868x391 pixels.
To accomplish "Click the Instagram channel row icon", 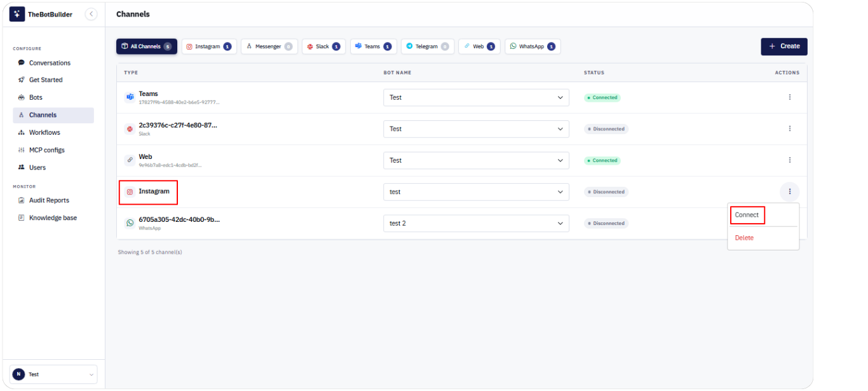I will point(130,191).
